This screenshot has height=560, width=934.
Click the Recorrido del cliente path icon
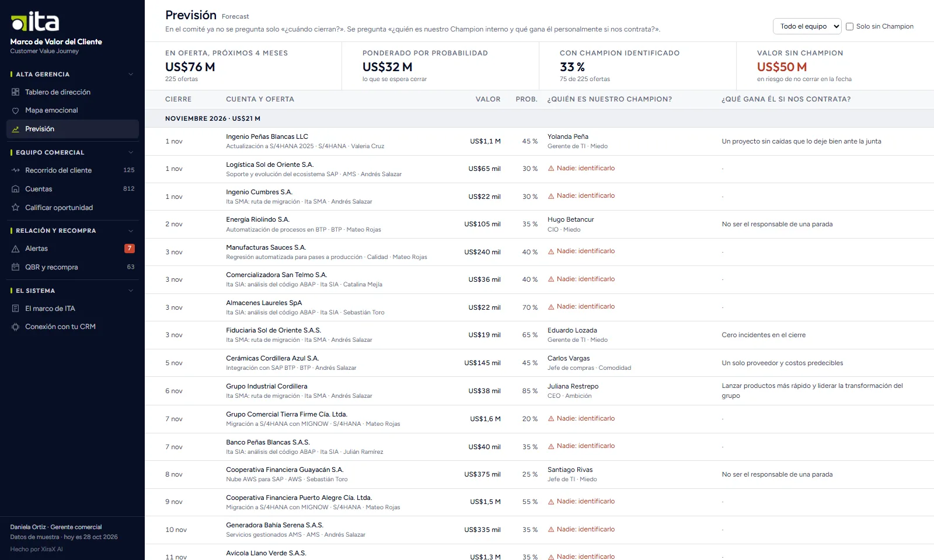point(15,170)
